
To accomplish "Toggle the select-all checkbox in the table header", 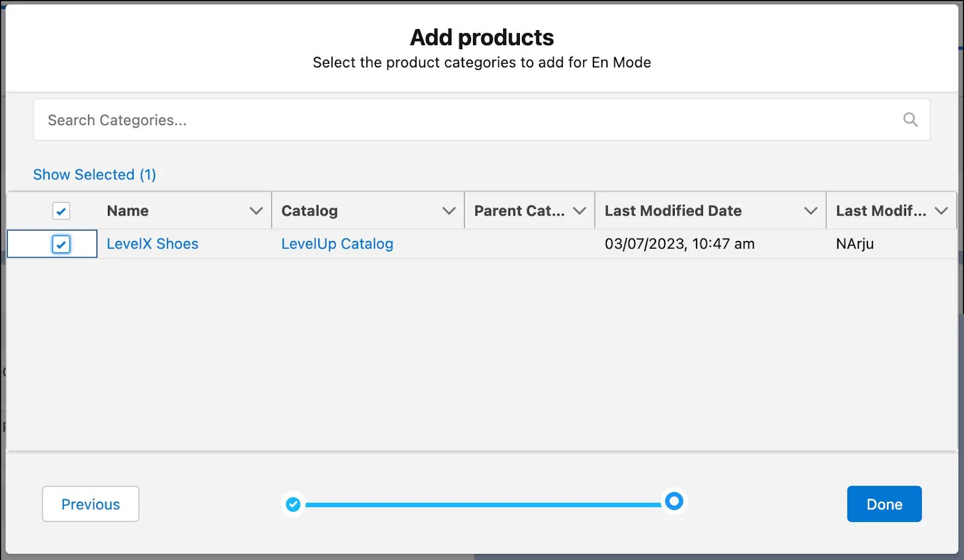I will (x=61, y=211).
